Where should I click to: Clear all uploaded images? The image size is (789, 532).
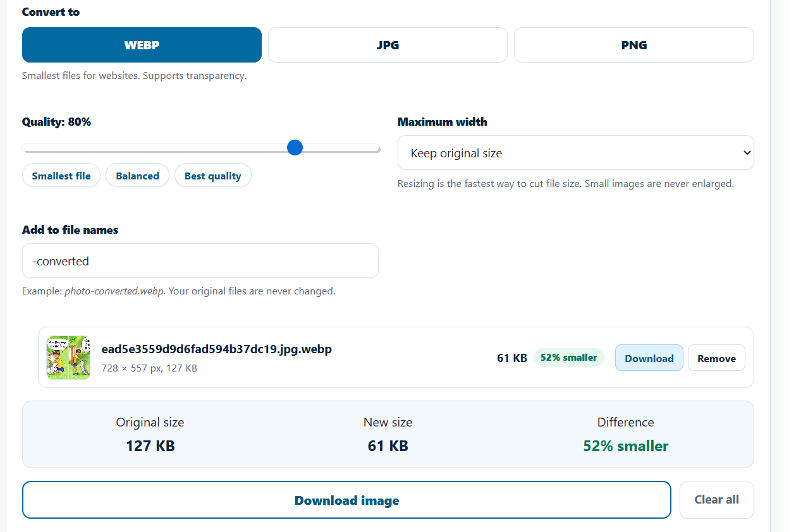click(x=717, y=500)
